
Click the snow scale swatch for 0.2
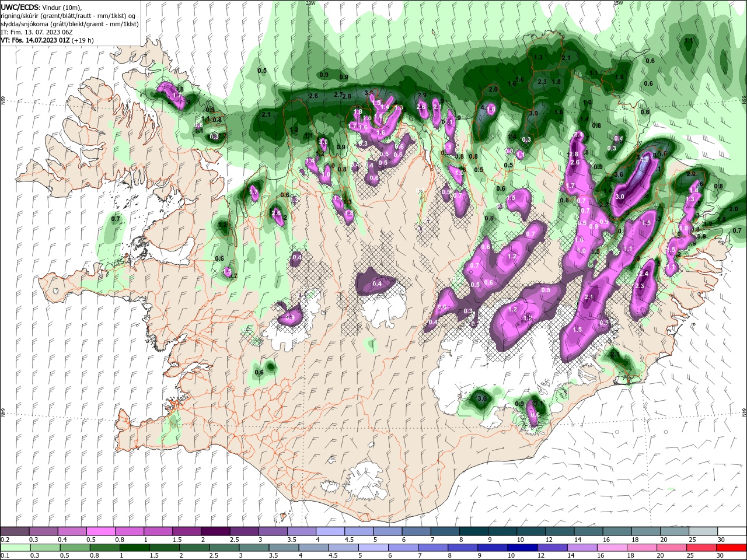click(x=15, y=531)
